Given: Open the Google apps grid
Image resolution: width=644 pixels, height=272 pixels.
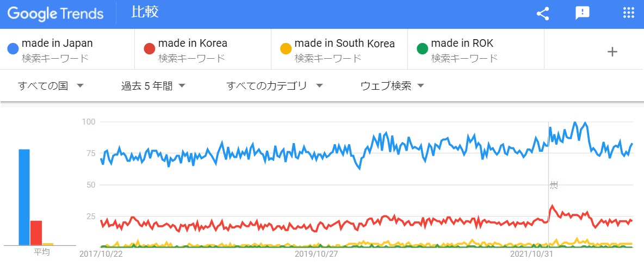Looking at the screenshot, I should tap(628, 14).
